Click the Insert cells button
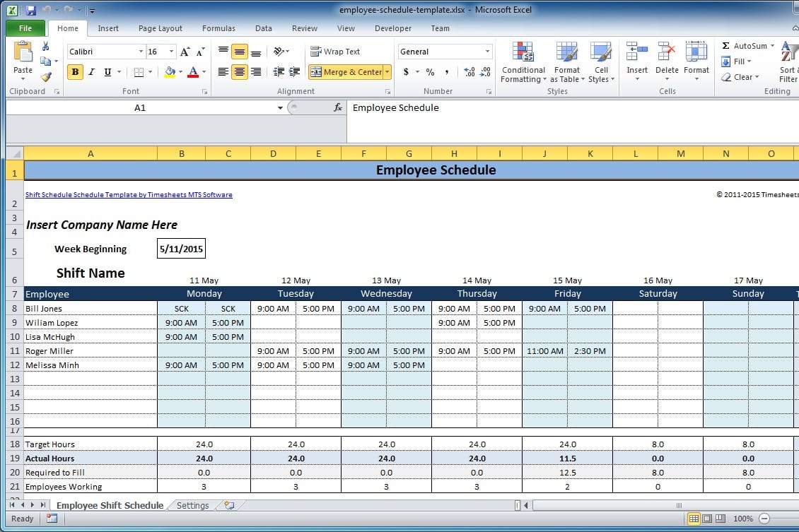Image resolution: width=799 pixels, height=532 pixels. click(637, 61)
